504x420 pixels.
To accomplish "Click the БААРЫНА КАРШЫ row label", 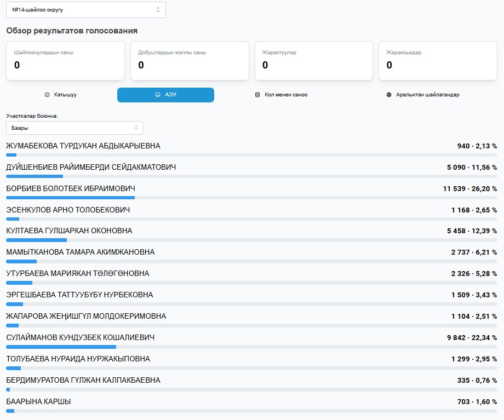I will pyautogui.click(x=38, y=402).
